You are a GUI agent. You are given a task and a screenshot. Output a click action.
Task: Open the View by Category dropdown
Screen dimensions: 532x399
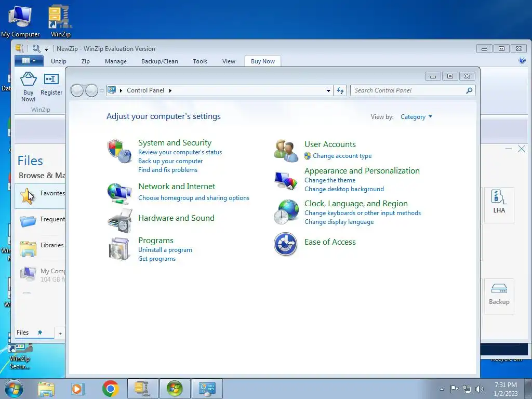(416, 117)
